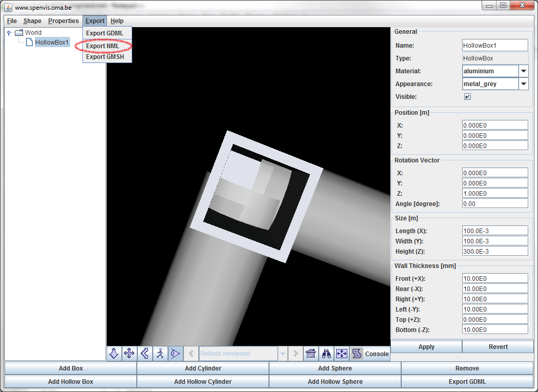Click the Width (Y) field
Image resolution: width=538 pixels, height=392 pixels.
click(x=495, y=241)
